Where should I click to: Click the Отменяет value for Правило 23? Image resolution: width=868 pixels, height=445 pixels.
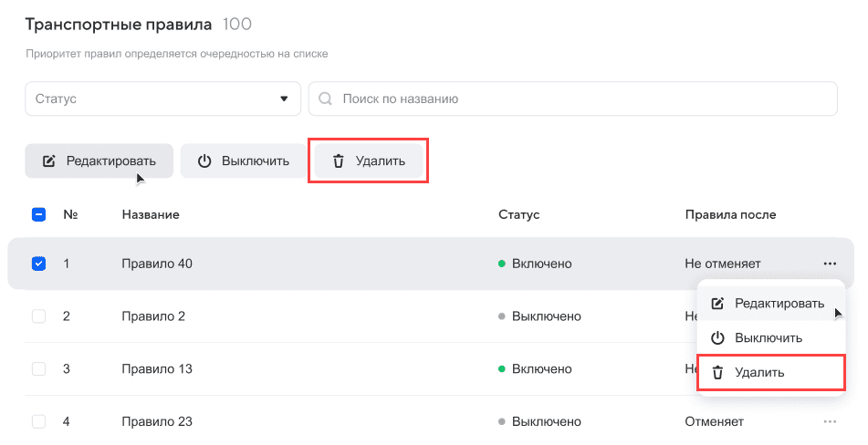(714, 421)
